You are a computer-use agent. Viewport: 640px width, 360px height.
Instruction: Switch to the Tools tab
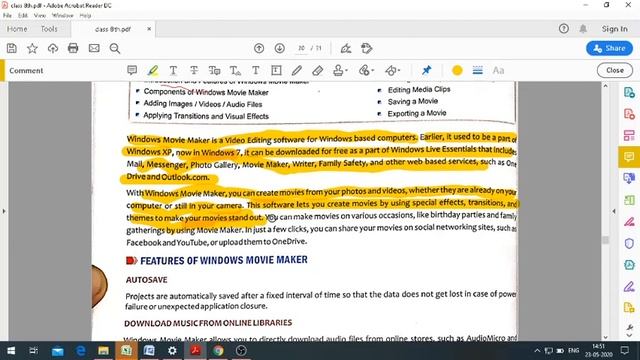49,29
